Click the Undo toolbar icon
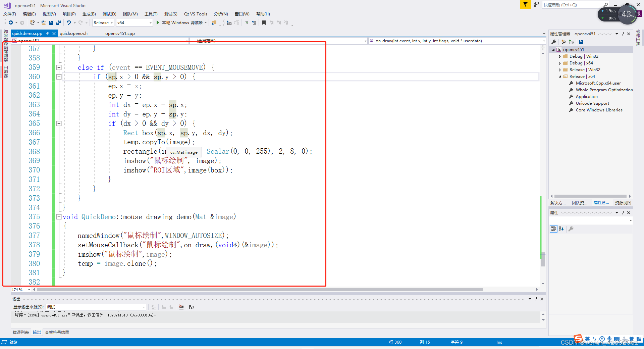 [x=69, y=23]
